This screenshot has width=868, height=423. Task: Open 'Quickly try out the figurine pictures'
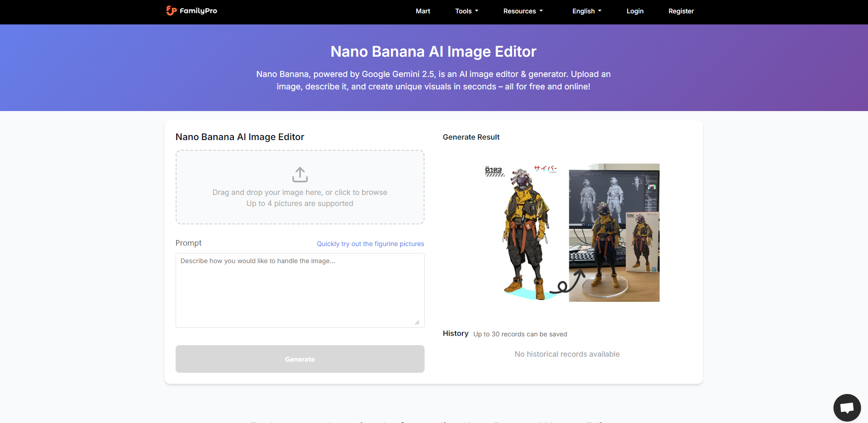click(x=370, y=244)
